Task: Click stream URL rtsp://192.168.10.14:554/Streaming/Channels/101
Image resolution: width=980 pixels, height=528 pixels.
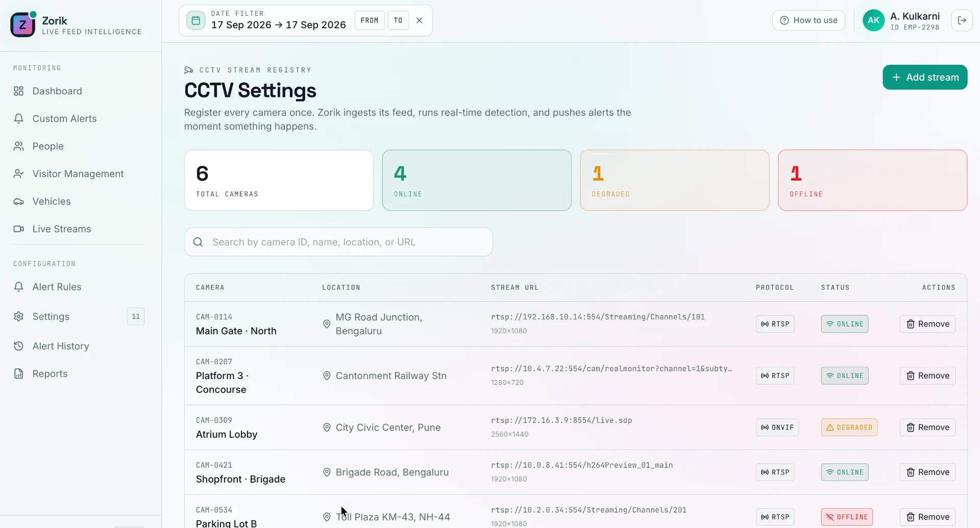Action: pos(598,317)
